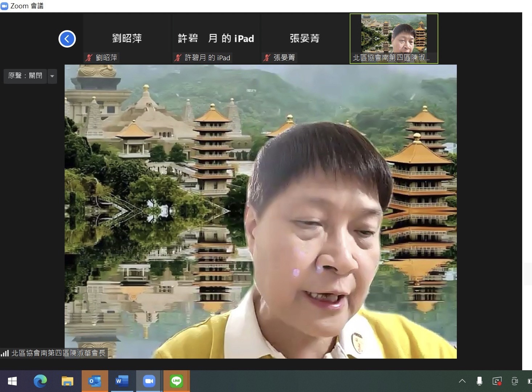The image size is (532, 392).
Task: Show hidden system tray icons chevron
Action: pos(462,381)
